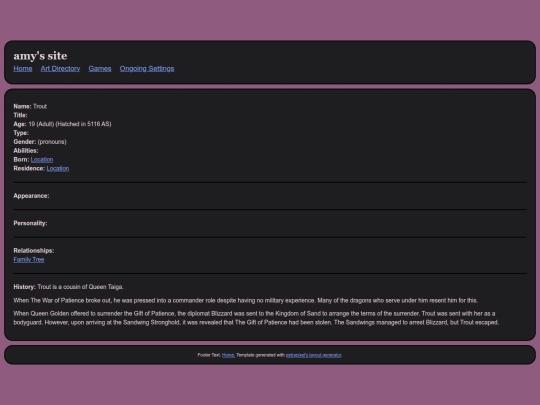Click the "History:" label
Viewport: 540px width, 405px height.
(24, 287)
